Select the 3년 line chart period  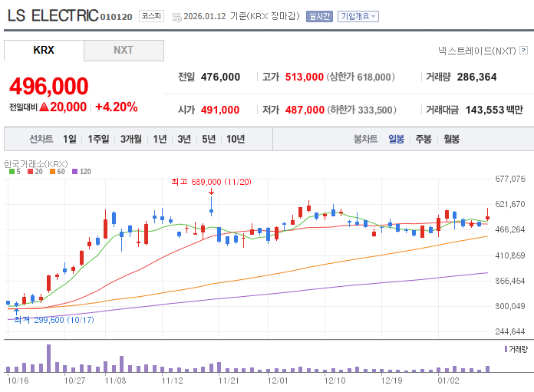pos(184,139)
